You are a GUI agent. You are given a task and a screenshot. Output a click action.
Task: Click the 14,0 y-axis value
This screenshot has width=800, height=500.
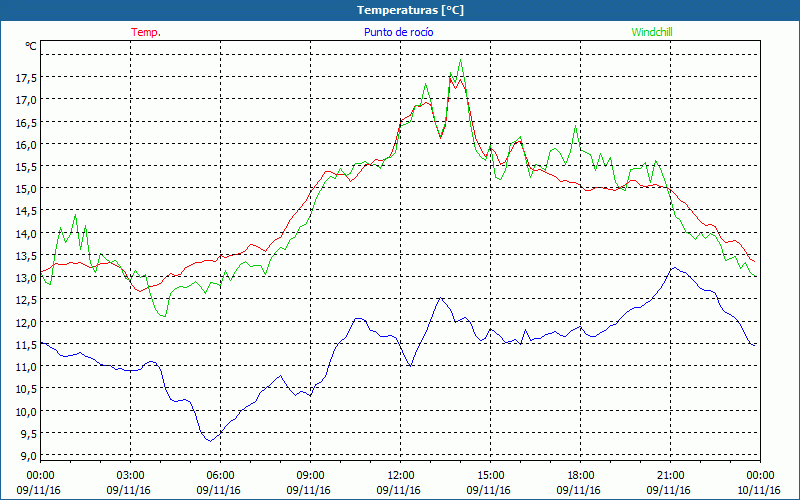pyautogui.click(x=26, y=234)
